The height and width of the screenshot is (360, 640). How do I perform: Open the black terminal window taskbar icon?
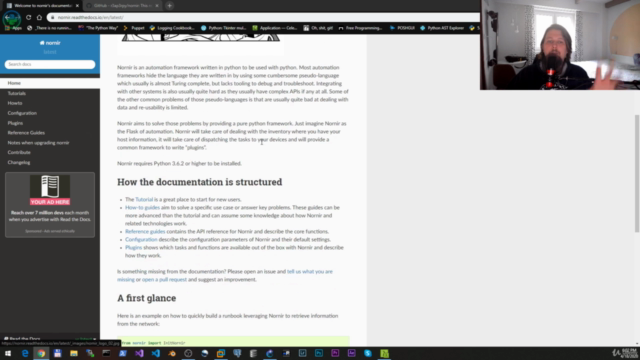(107, 353)
